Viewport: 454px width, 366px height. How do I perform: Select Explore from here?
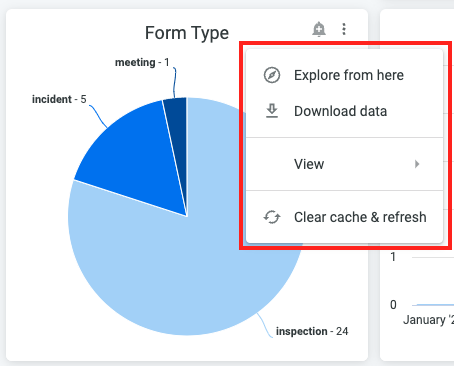pos(349,75)
